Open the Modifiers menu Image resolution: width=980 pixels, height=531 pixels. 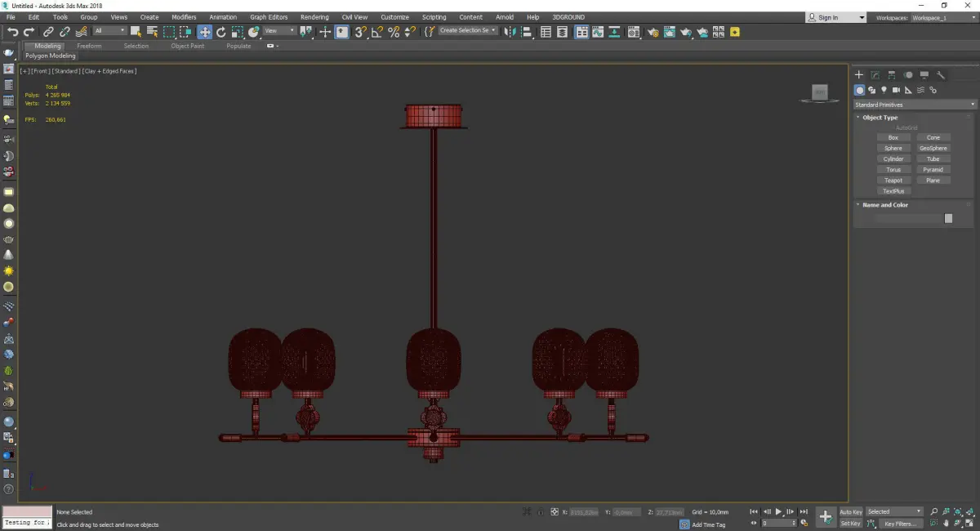coord(184,17)
